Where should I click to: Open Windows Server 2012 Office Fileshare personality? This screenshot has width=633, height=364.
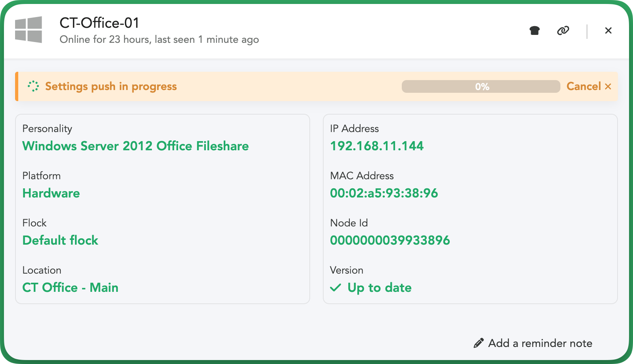(x=136, y=146)
